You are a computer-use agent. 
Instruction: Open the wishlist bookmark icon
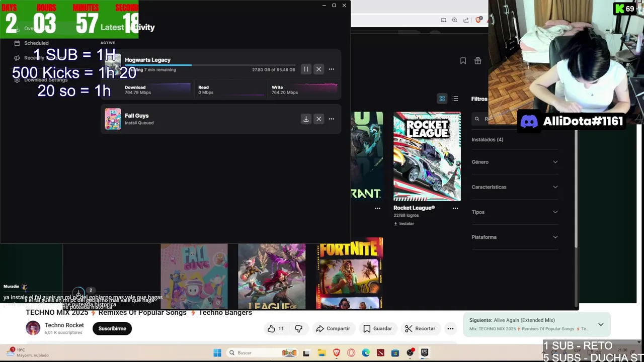pos(463,61)
